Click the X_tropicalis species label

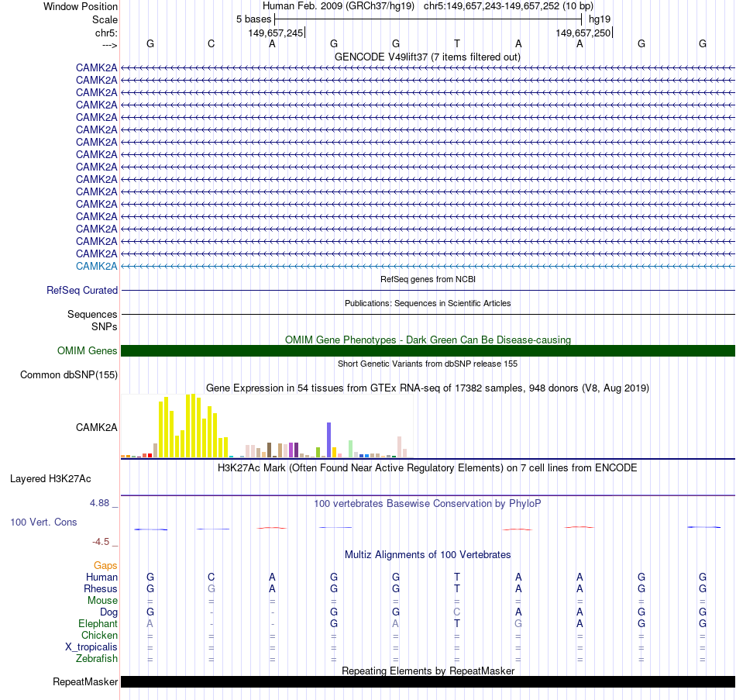click(x=91, y=647)
